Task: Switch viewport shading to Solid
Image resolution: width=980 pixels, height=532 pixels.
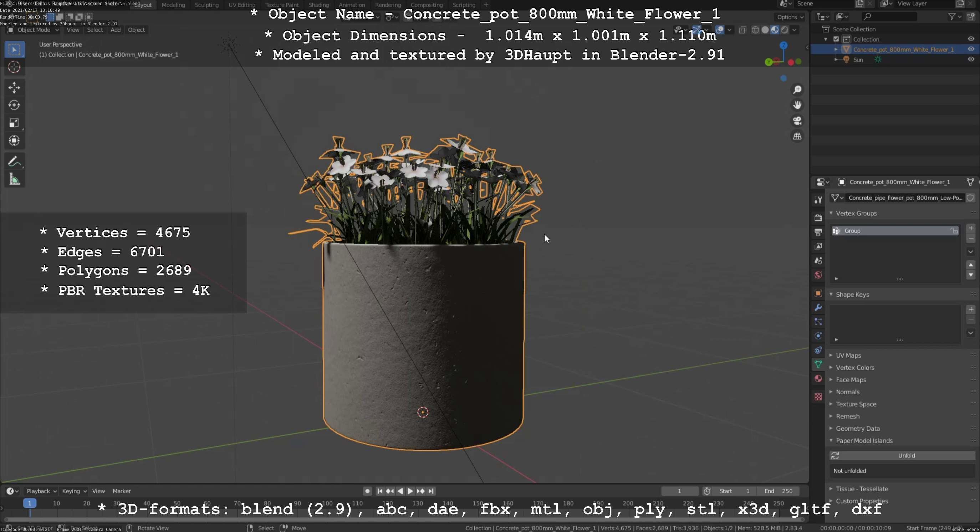Action: (x=765, y=30)
